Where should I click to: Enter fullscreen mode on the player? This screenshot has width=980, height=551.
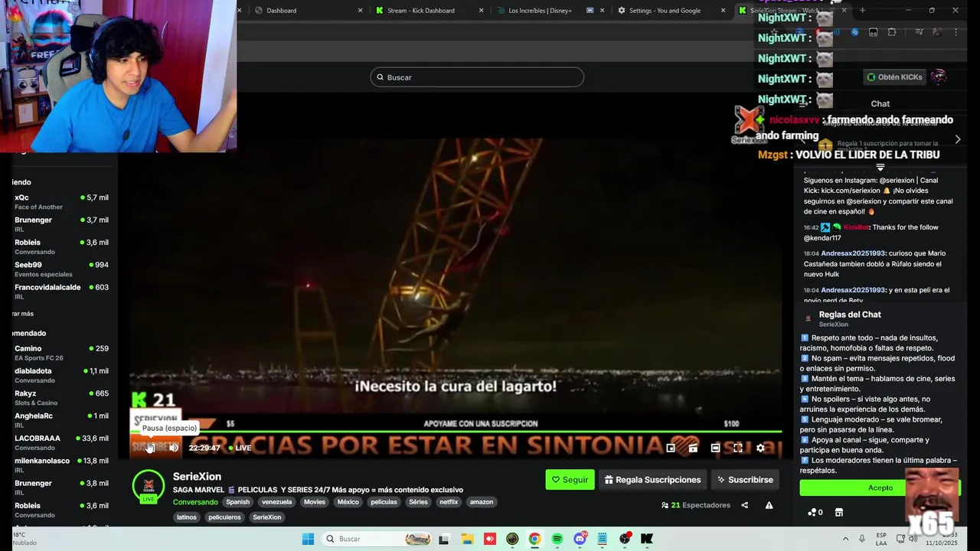point(738,448)
